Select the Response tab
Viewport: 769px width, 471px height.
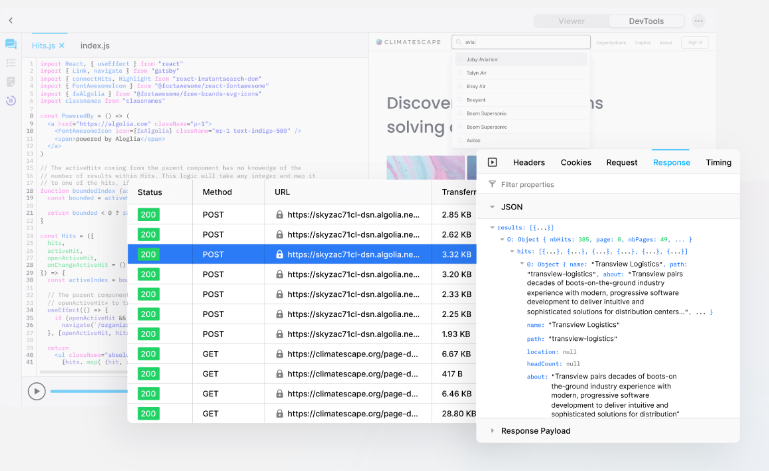click(671, 162)
